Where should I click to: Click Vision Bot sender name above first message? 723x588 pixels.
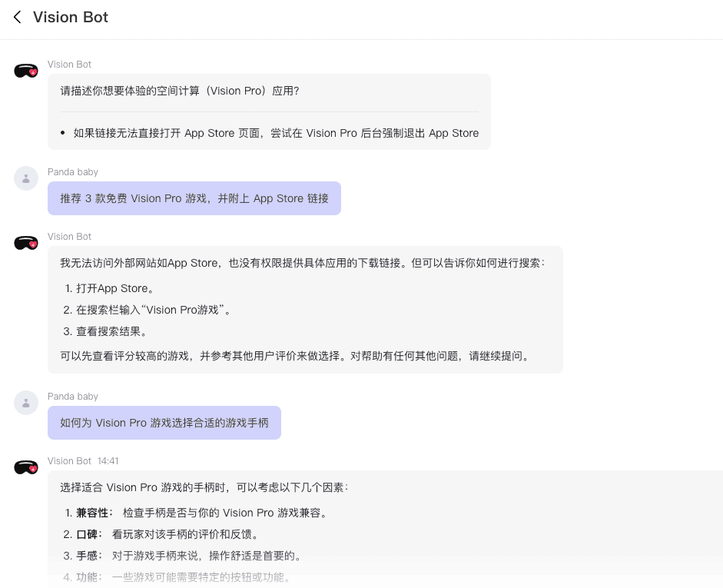click(x=69, y=65)
